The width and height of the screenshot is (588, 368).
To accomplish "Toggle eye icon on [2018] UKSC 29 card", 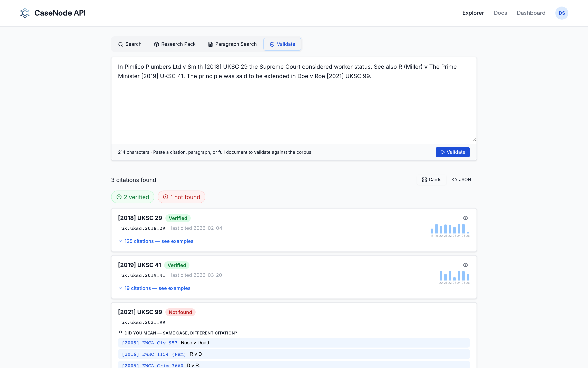I will [465, 218].
